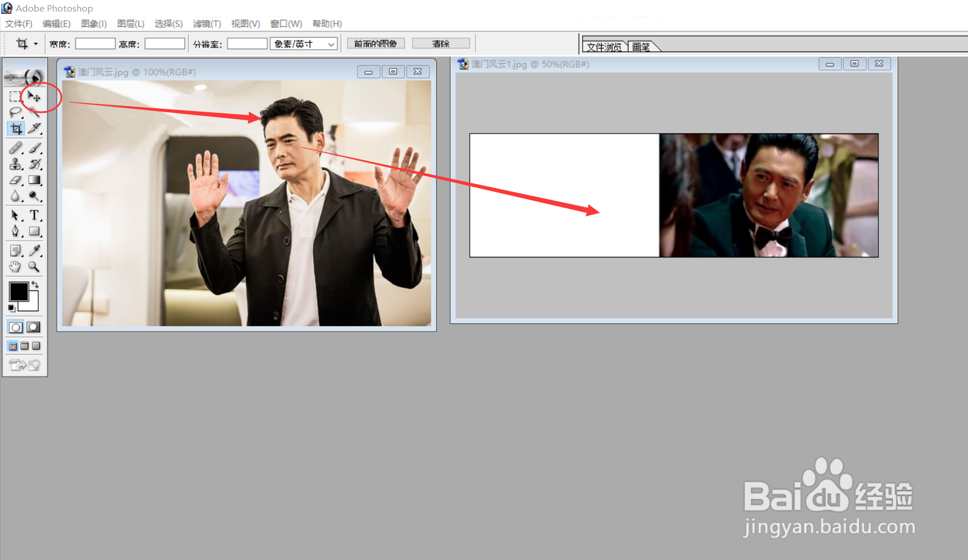This screenshot has height=560, width=968.
Task: Switch to full screen mode
Action: pyautogui.click(x=36, y=346)
